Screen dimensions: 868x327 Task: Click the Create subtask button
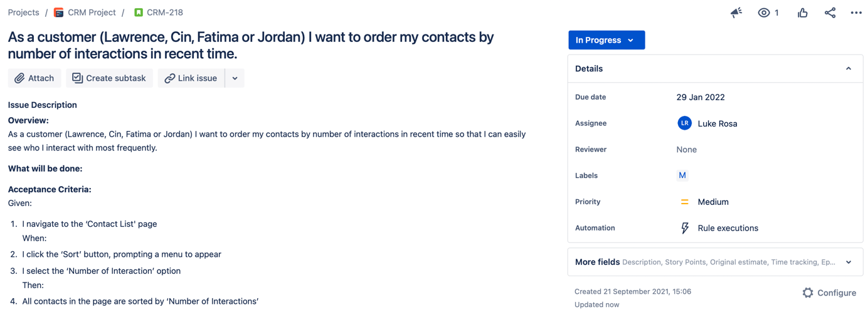tap(109, 78)
